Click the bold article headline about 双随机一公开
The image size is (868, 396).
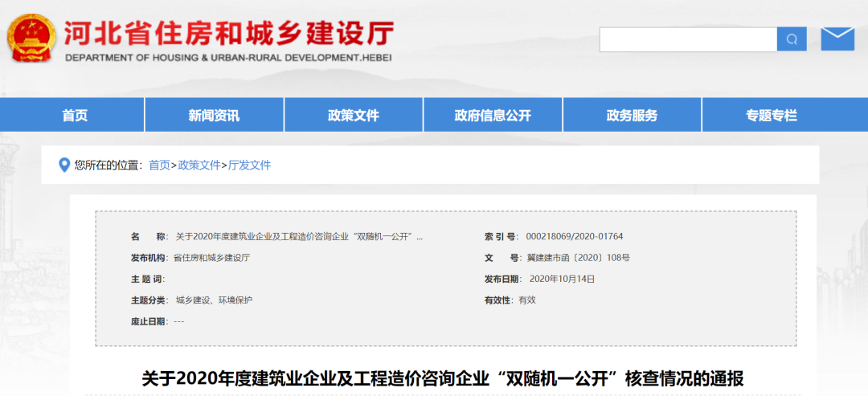click(x=443, y=378)
